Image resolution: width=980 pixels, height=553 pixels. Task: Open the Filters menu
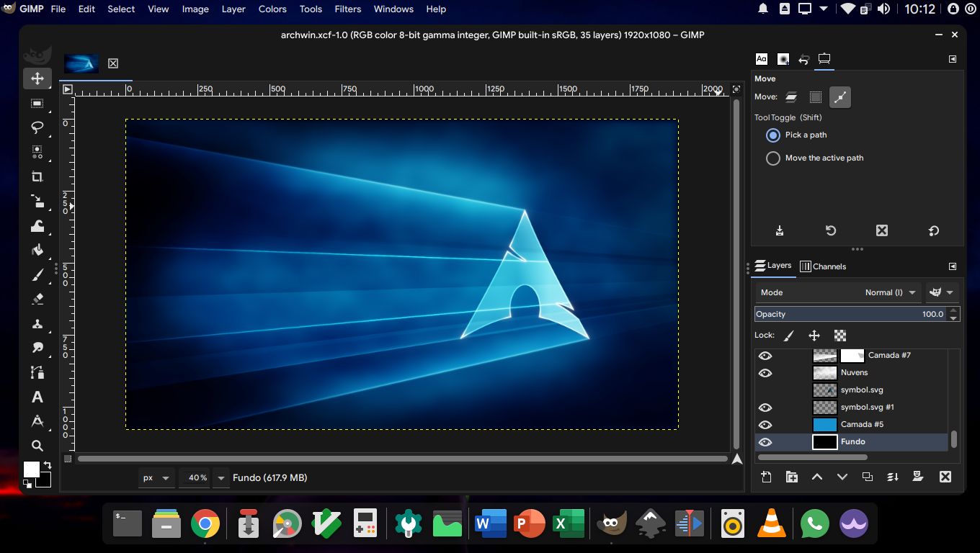click(347, 9)
